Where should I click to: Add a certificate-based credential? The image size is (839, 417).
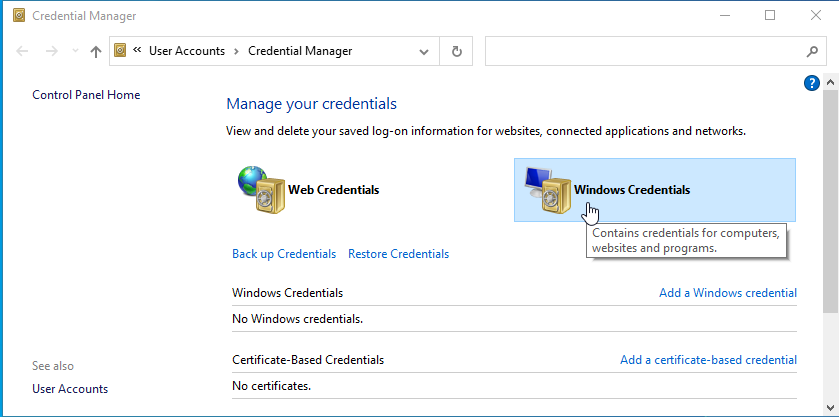pos(708,360)
